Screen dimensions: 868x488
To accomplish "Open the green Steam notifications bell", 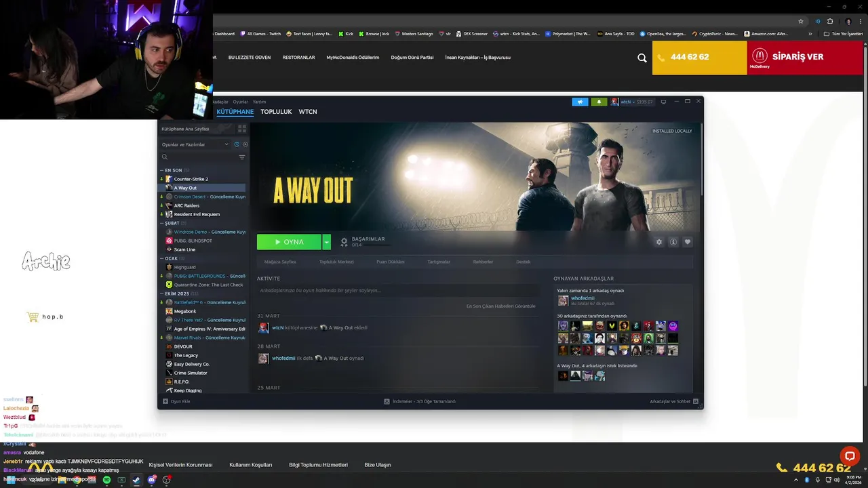I will (x=599, y=102).
